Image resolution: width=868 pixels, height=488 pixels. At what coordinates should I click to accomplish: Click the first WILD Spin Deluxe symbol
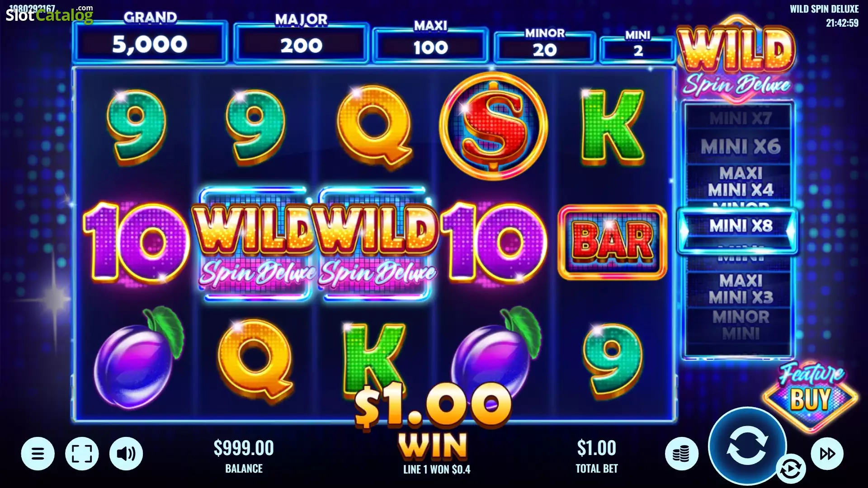click(x=255, y=244)
